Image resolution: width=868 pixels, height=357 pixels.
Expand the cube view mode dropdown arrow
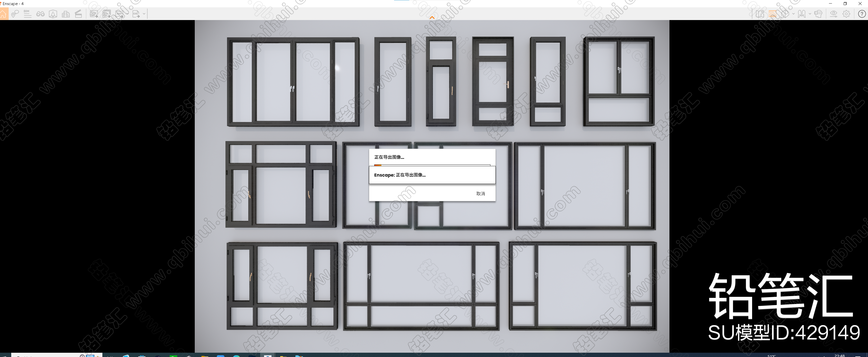[x=793, y=14]
